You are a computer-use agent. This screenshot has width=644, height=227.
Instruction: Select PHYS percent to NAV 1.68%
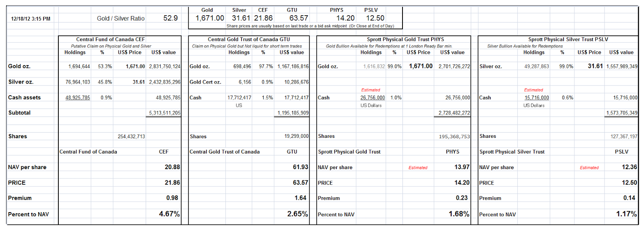(x=459, y=214)
